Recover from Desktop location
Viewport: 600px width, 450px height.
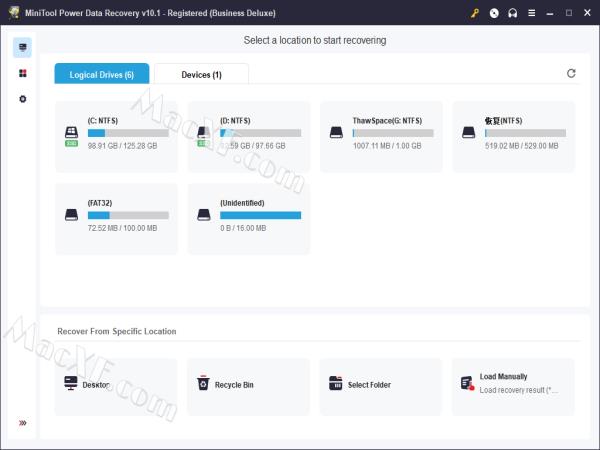pyautogui.click(x=116, y=386)
